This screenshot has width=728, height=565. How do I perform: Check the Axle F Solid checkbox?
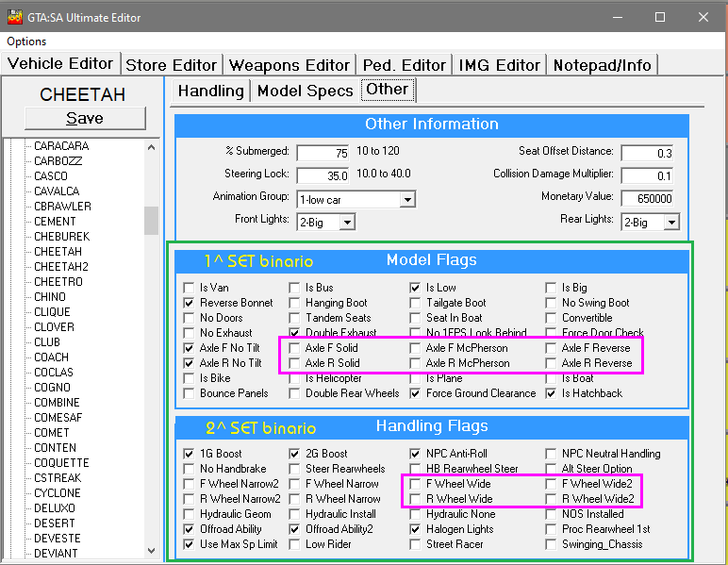[x=294, y=348]
